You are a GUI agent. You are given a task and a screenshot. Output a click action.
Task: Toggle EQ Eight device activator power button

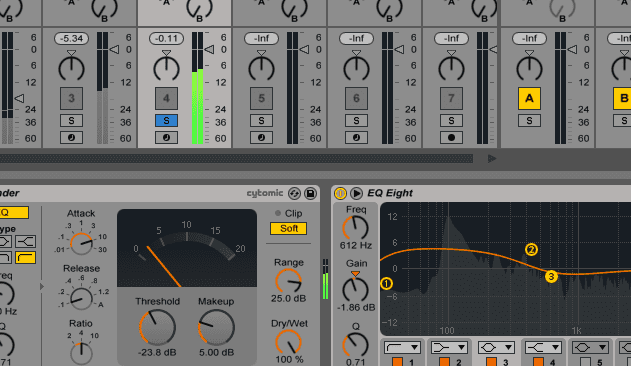tap(340, 194)
